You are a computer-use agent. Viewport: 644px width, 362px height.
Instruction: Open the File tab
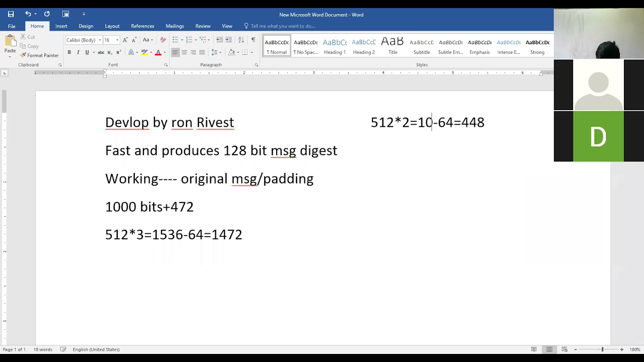click(x=12, y=26)
